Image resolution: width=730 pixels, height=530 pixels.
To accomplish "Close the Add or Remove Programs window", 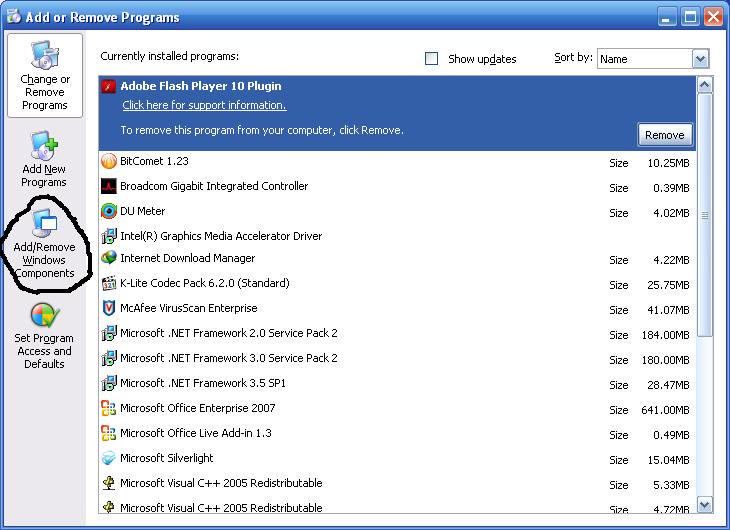I will (x=713, y=17).
